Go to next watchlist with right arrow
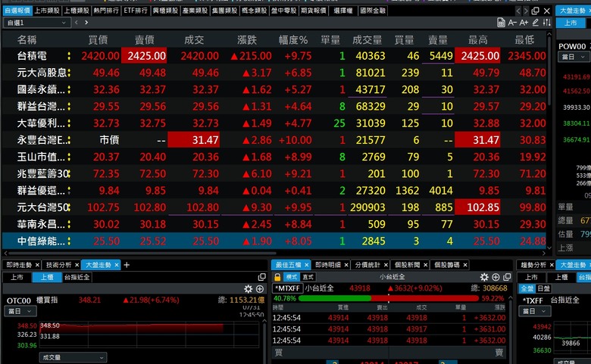The image size is (591, 364). point(86,23)
